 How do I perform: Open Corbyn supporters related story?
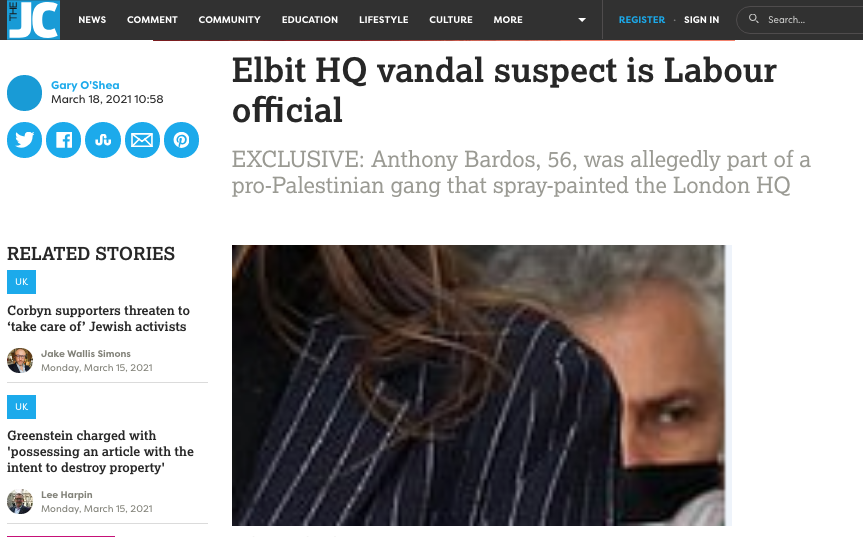point(99,319)
